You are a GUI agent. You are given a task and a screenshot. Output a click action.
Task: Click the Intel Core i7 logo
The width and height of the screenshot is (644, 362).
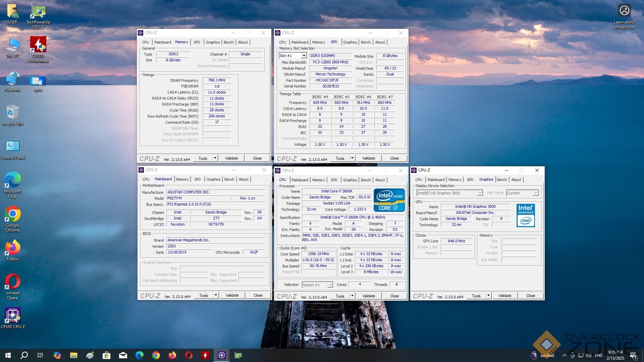[x=389, y=200]
